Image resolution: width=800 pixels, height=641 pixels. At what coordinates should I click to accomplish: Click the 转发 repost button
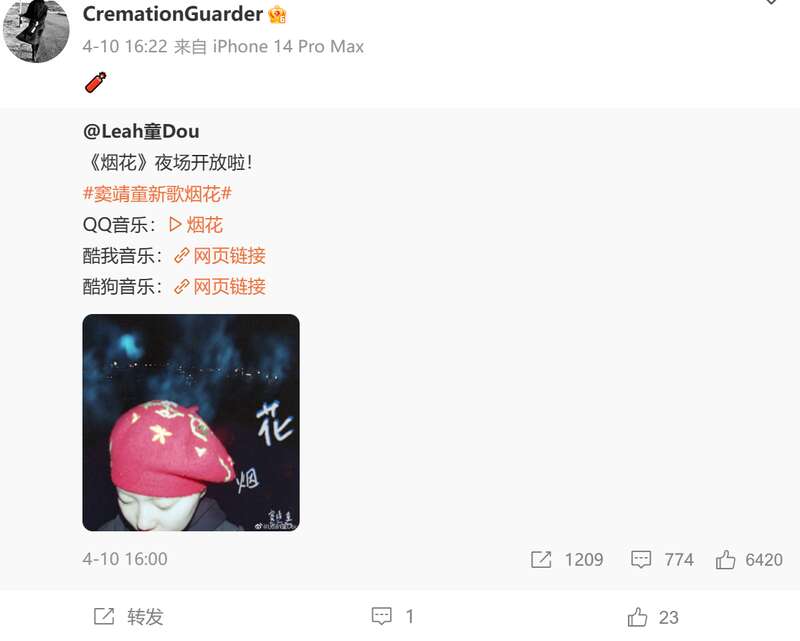click(129, 617)
